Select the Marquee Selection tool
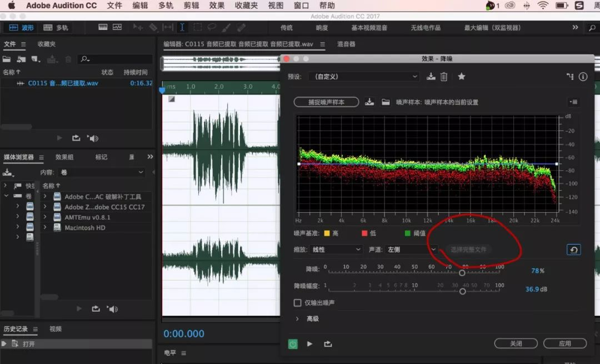The height and width of the screenshot is (364, 600). tap(197, 27)
